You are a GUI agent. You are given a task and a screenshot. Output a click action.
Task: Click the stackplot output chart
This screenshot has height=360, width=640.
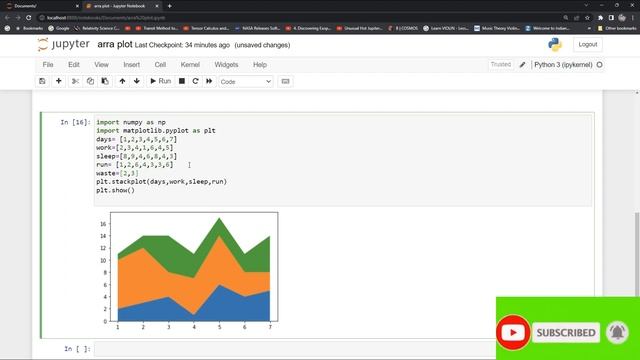coord(189,271)
